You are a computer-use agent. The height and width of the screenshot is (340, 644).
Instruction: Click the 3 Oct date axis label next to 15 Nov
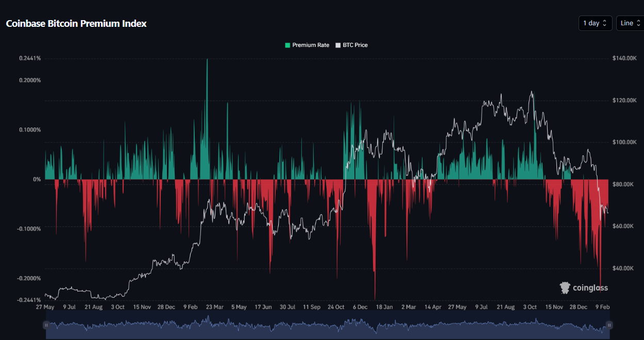(117, 307)
